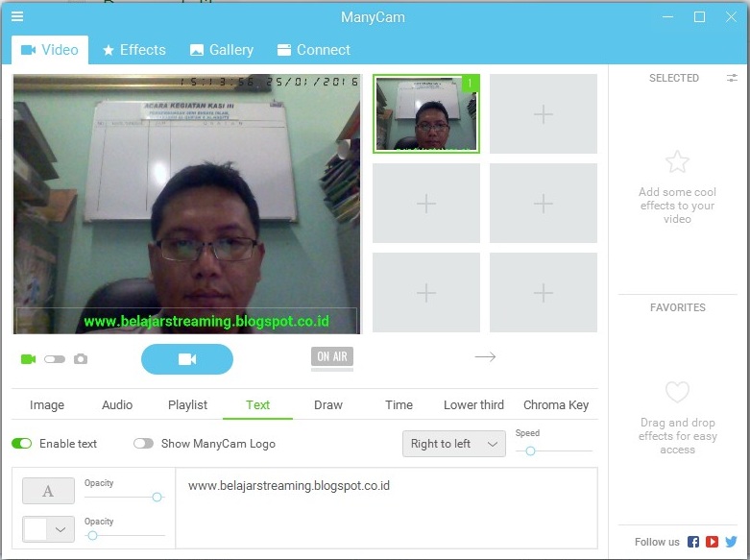Start recording with the blue camera button
Image resolution: width=750 pixels, height=560 pixels.
[x=187, y=359]
